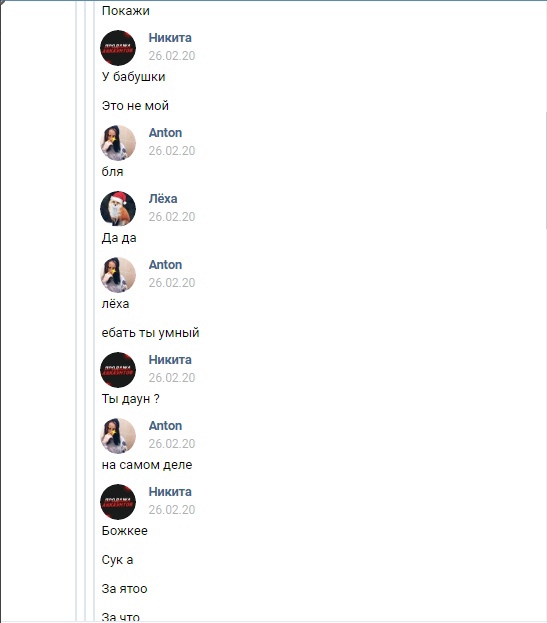
Task: Open Anton's avatar above the "бля" message
Action: coord(118,143)
